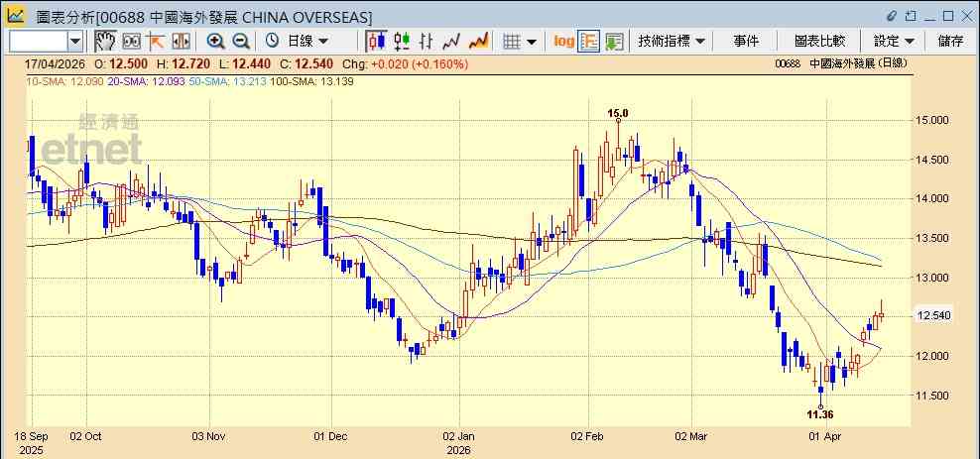
Task: Open the 技術指標 indicators dropdown
Action: [672, 42]
